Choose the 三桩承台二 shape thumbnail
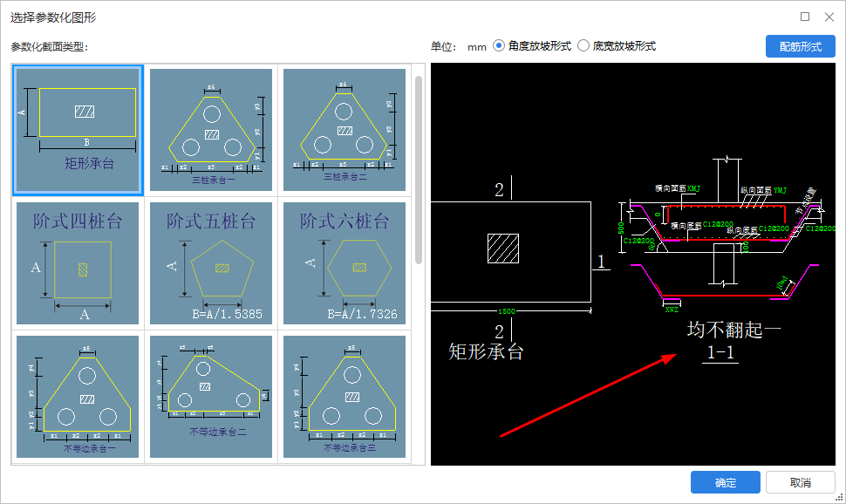 (345, 130)
